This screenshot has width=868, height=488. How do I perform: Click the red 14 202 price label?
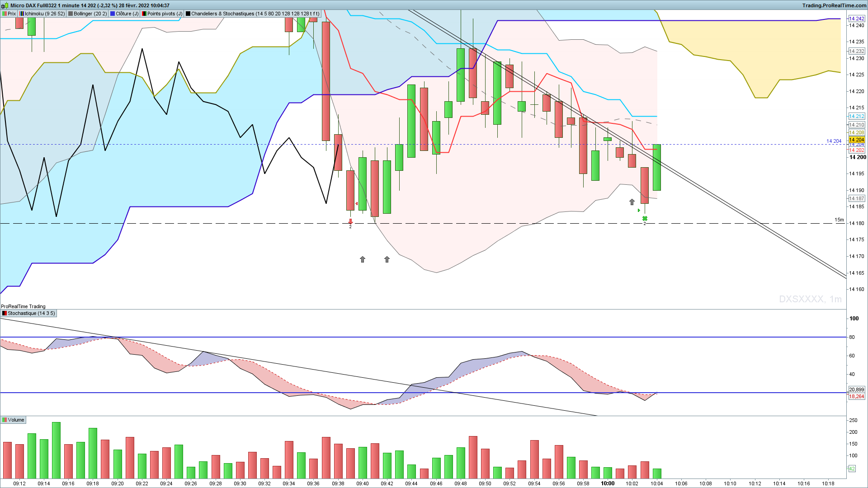point(857,150)
